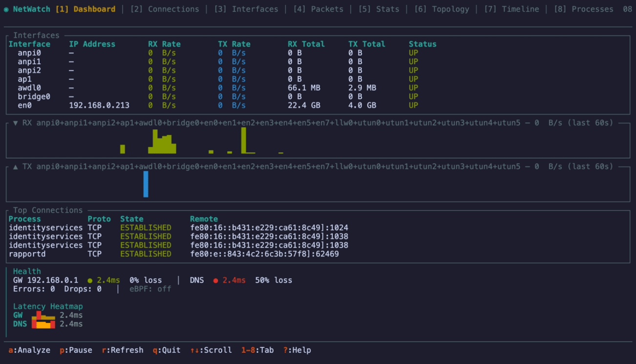The image size is (636, 364).
Task: Click the RX Rate column header
Action: click(165, 44)
